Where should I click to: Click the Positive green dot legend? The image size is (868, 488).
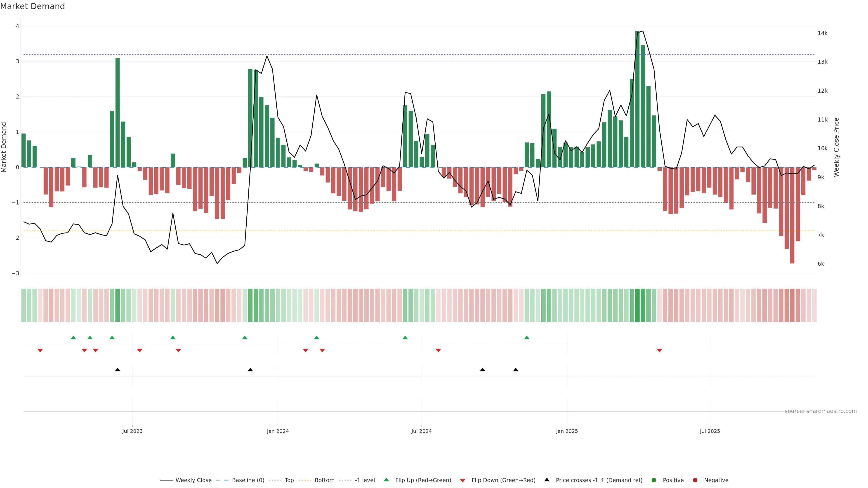[x=654, y=480]
